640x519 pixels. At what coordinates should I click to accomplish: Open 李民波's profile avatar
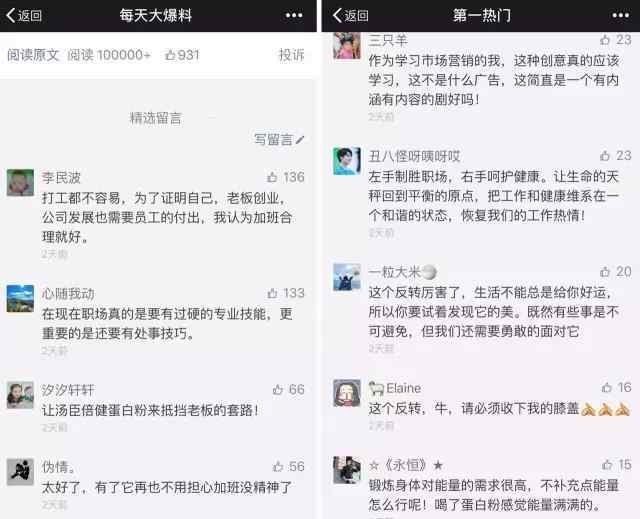point(20,182)
